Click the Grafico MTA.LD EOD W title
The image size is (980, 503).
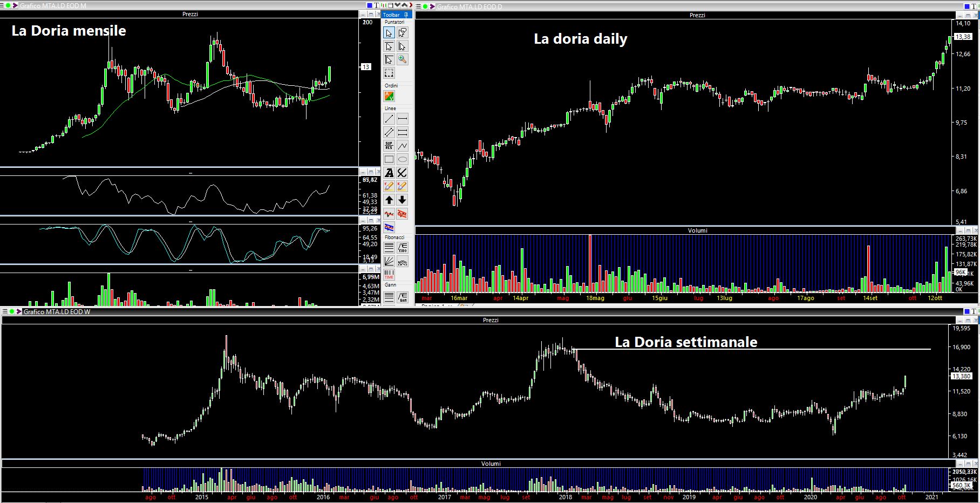point(57,312)
